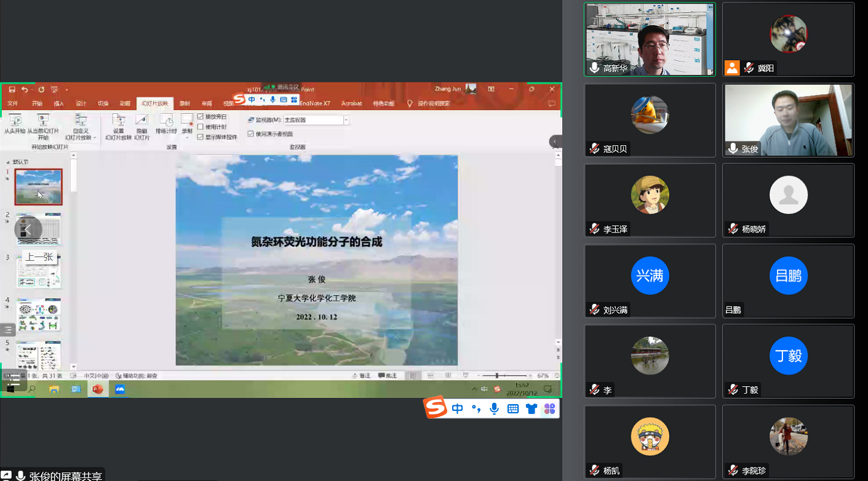Click Sogou soft keyboard icon
The width and height of the screenshot is (868, 481).
[512, 409]
